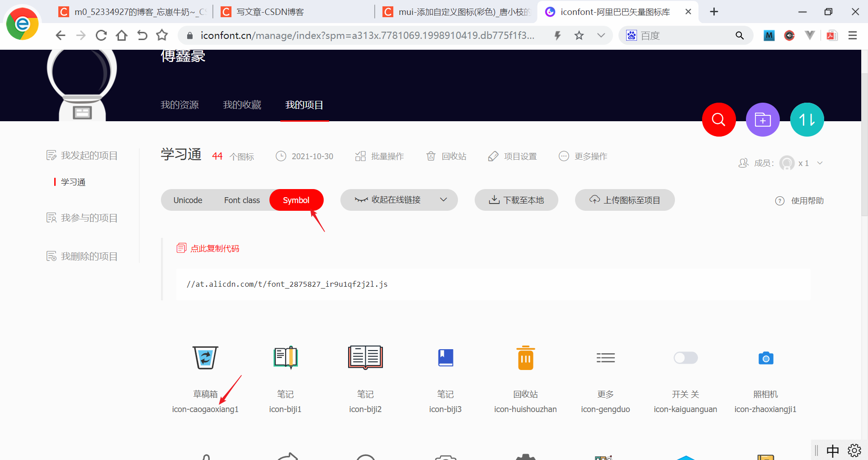Click the iconfont.cn address bar URL

coord(368,35)
